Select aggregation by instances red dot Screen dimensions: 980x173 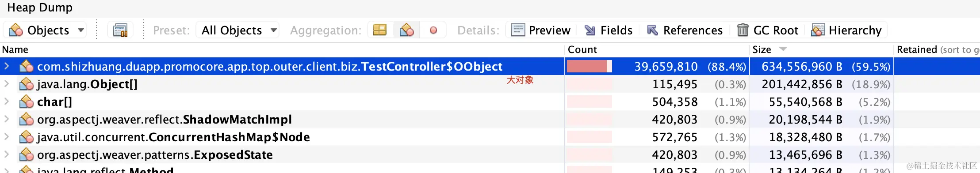(x=433, y=30)
